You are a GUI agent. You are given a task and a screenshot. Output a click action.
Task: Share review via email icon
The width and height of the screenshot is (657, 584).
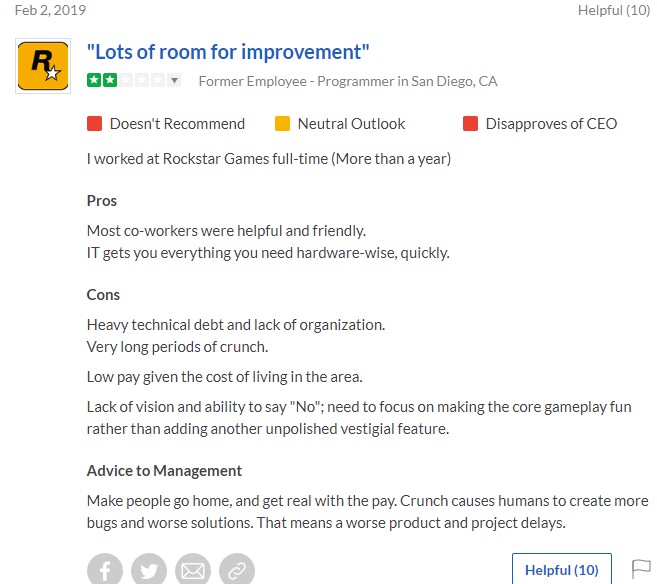tap(193, 570)
